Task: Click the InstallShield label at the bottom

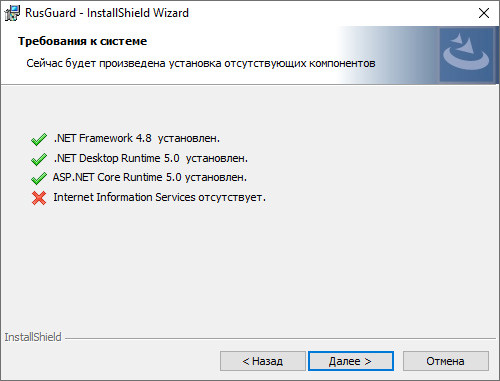Action: [33, 337]
